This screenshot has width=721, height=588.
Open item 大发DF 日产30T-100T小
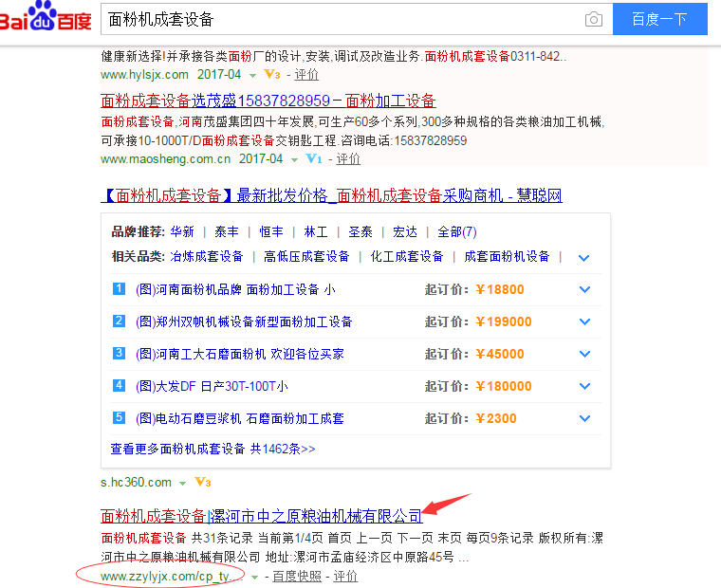[212, 386]
